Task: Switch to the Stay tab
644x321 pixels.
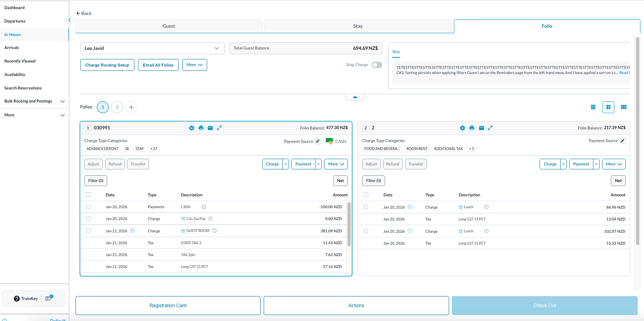Action: click(x=358, y=26)
